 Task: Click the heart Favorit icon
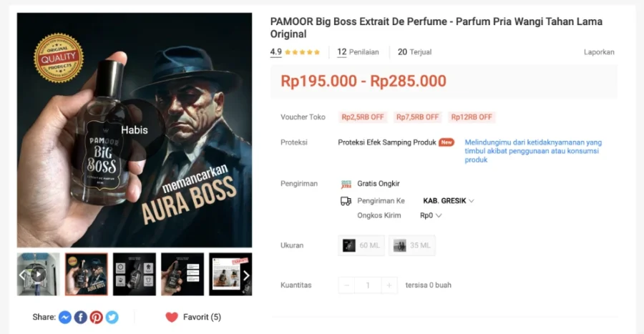(172, 317)
